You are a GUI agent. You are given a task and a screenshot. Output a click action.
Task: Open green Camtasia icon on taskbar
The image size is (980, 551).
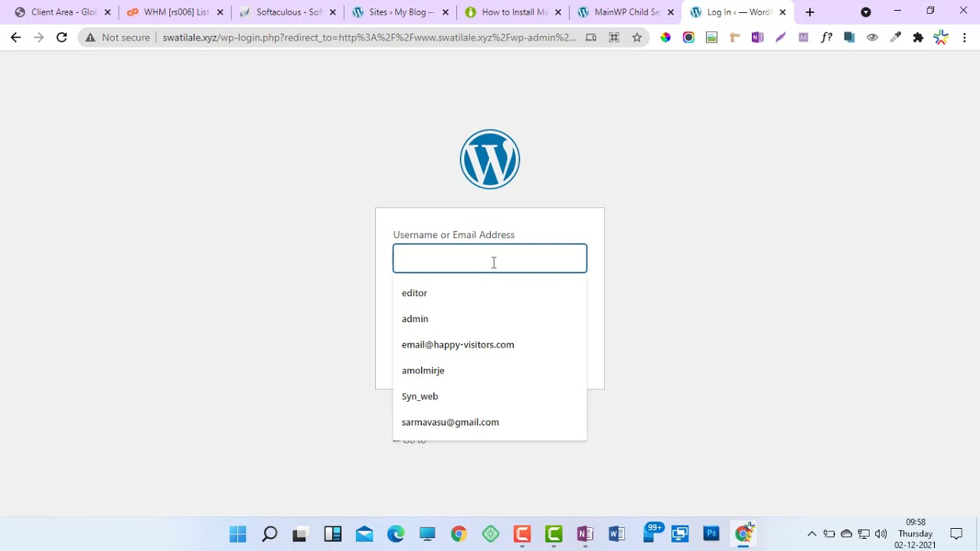pos(554,534)
